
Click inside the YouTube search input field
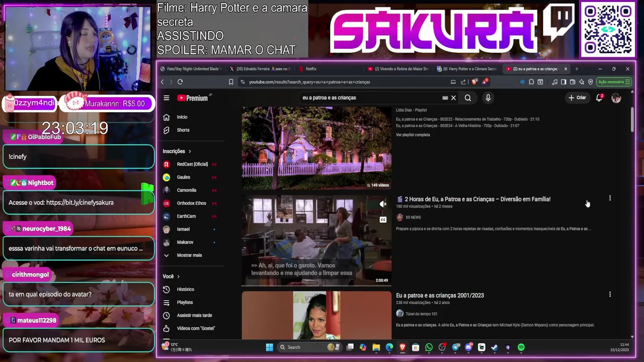[x=370, y=98]
